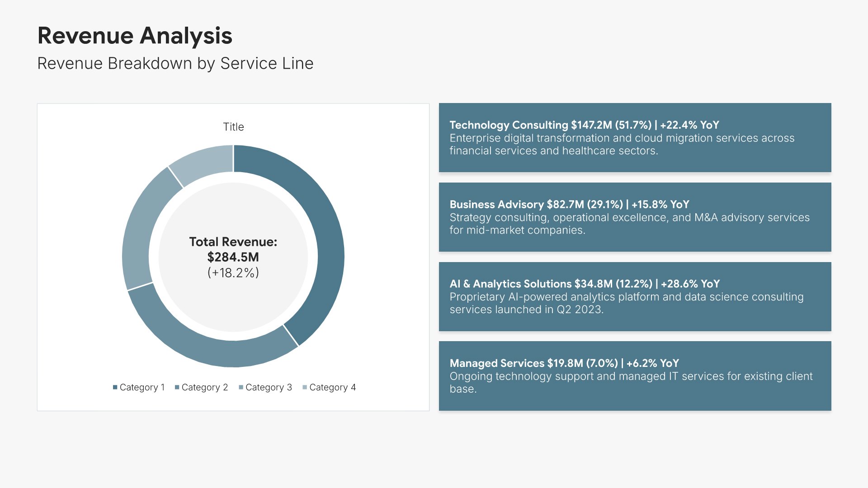868x488 pixels.
Task: Click the Category 1 legend color marker
Action: [x=115, y=387]
